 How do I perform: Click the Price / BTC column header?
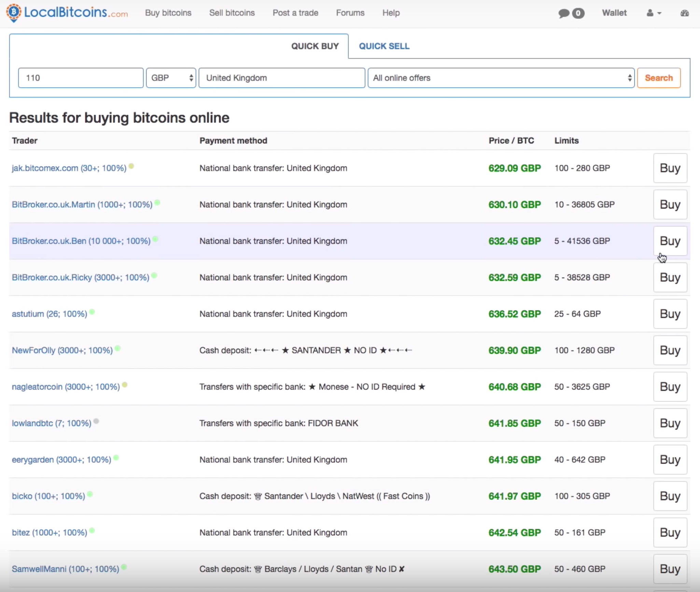(x=511, y=141)
